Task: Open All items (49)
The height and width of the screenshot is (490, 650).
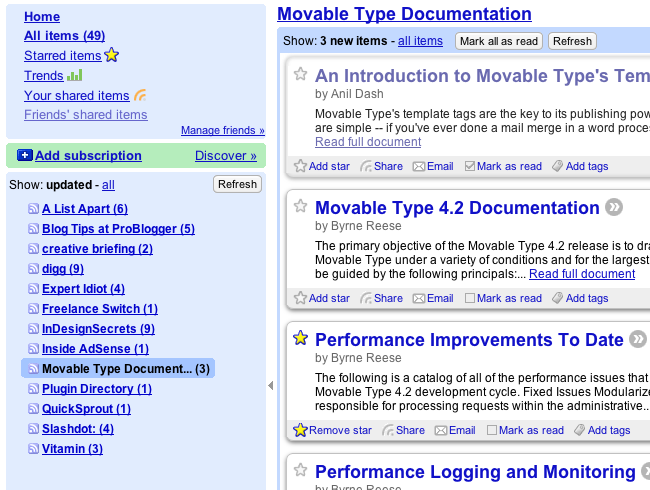Action: coord(65,36)
